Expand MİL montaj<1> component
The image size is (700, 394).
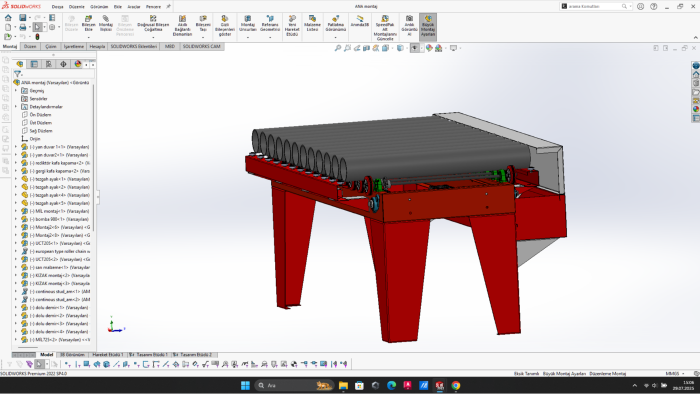(x=16, y=211)
